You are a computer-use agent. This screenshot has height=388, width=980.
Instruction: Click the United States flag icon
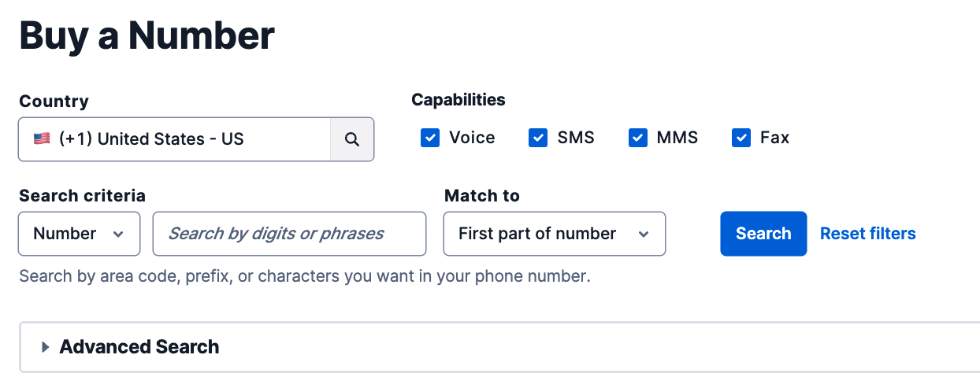pyautogui.click(x=42, y=139)
